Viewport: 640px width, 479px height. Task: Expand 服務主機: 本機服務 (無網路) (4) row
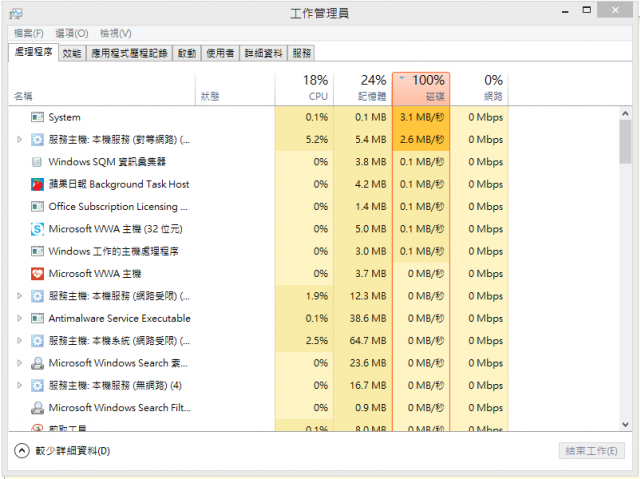coord(19,385)
